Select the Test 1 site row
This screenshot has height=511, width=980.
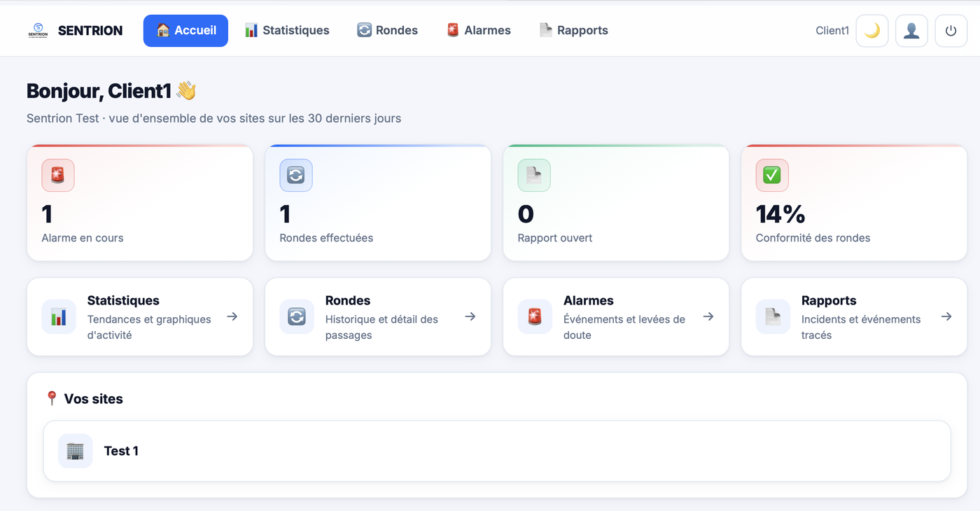pyautogui.click(x=497, y=451)
